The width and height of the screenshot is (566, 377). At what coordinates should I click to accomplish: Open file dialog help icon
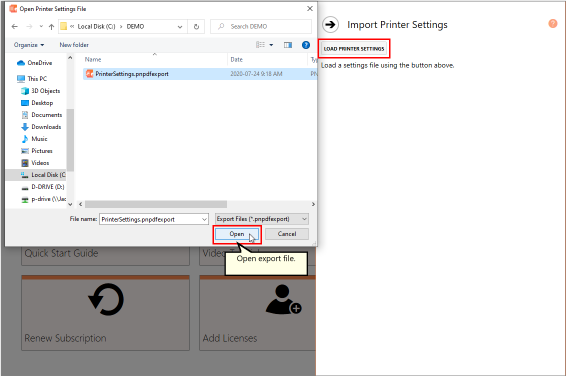pos(306,45)
